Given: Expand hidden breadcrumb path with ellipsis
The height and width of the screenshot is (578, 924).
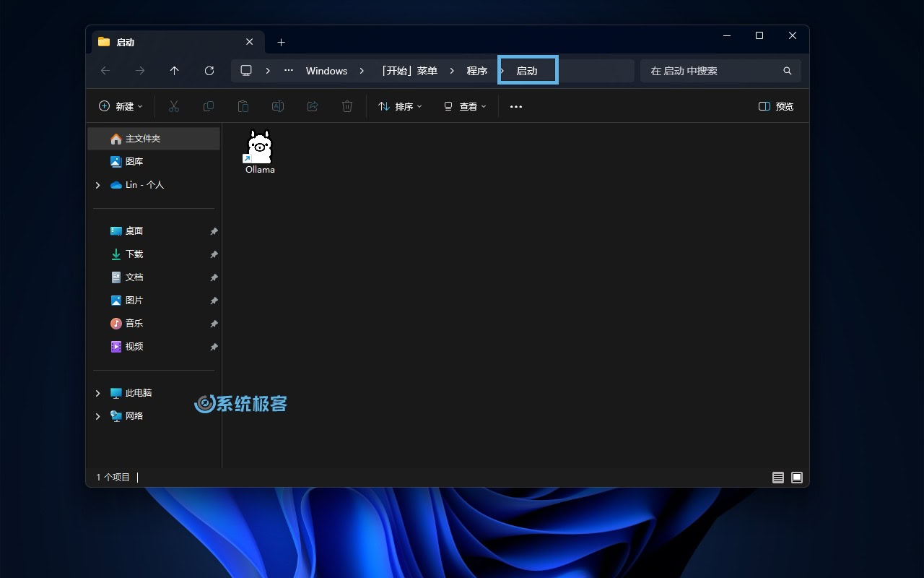Looking at the screenshot, I should (x=289, y=71).
